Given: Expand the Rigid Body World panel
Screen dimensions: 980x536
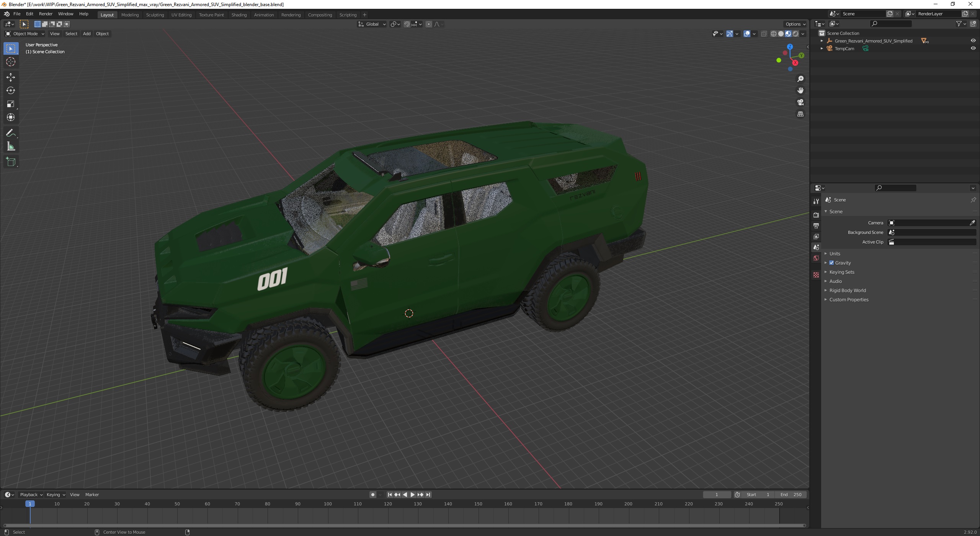Looking at the screenshot, I should [x=847, y=290].
